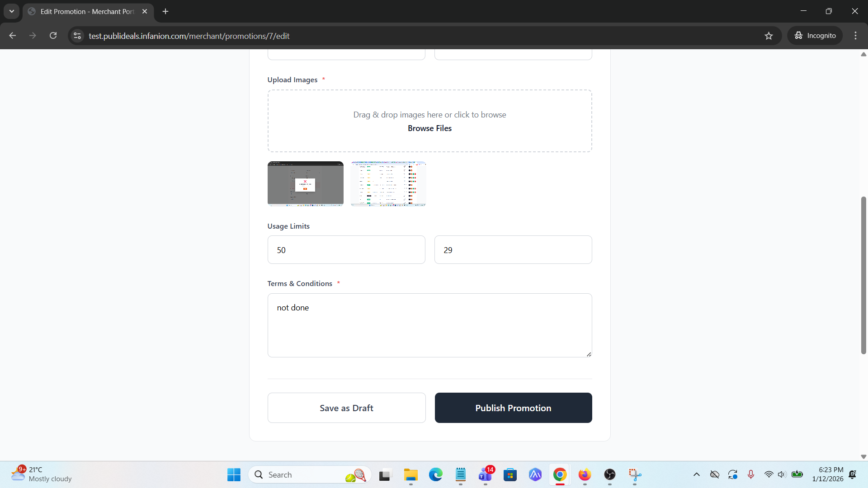Open File Explorer from the taskbar
The image size is (868, 488).
410,474
